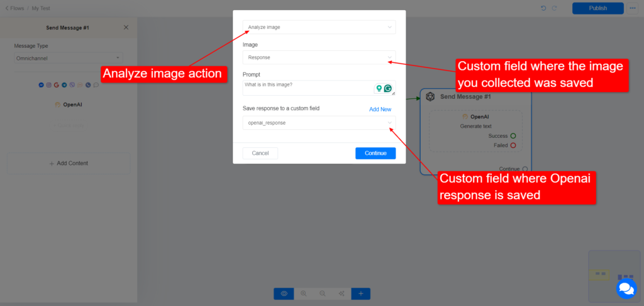The width and height of the screenshot is (644, 306).
Task: Click the Add New link
Action: point(380,110)
